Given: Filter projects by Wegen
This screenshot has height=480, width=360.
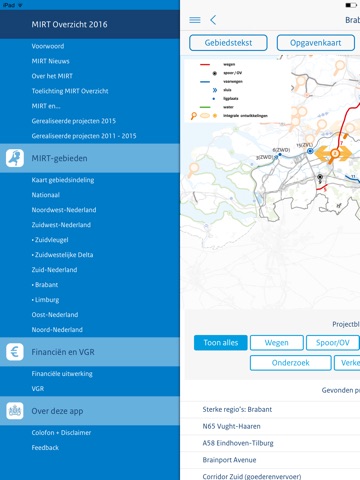Looking at the screenshot, I should click(277, 343).
